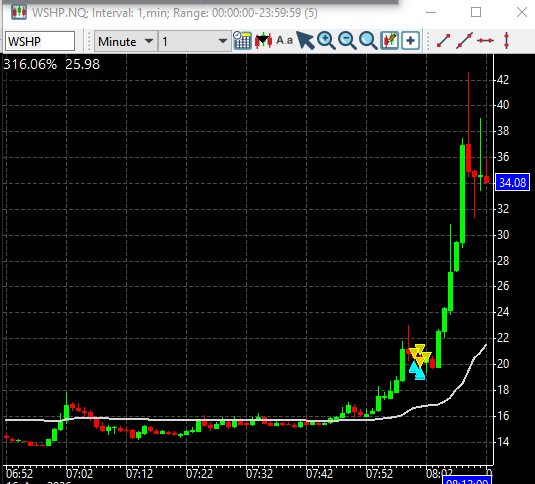Select the trend line segment tool
The image size is (535, 484).
[443, 41]
